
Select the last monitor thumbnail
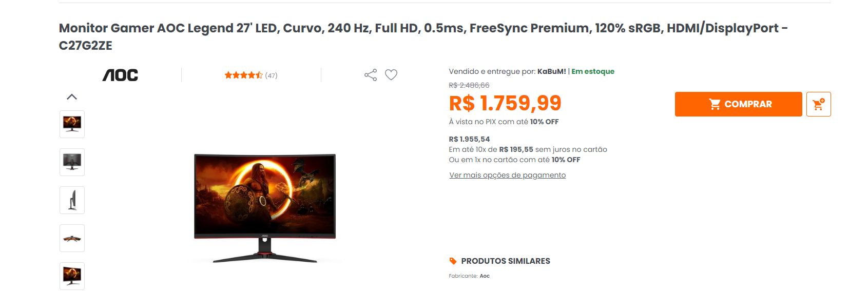[x=72, y=276]
